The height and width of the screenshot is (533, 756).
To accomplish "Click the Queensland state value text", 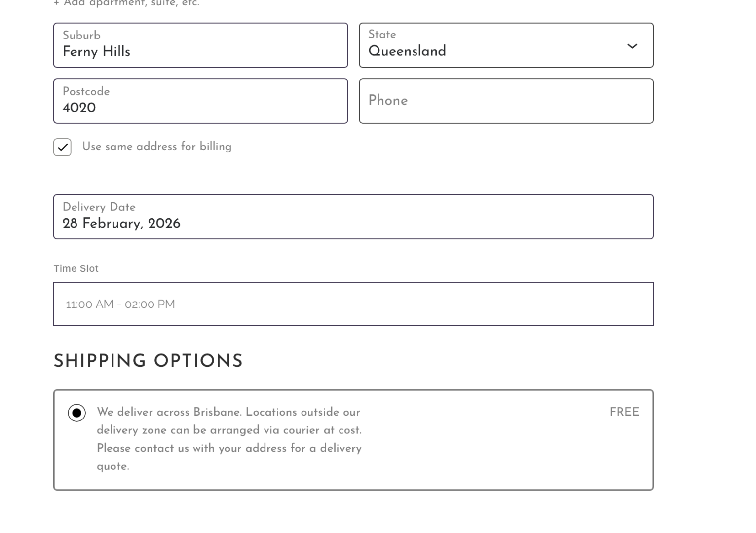I will pyautogui.click(x=407, y=51).
